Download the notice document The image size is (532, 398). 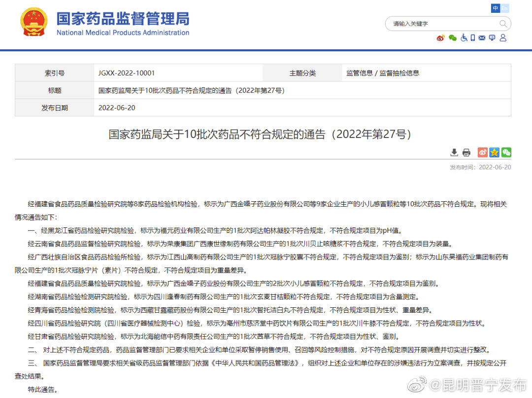[454, 152]
